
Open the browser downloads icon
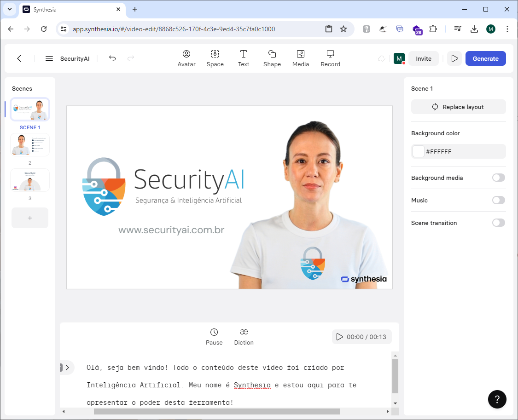[474, 29]
